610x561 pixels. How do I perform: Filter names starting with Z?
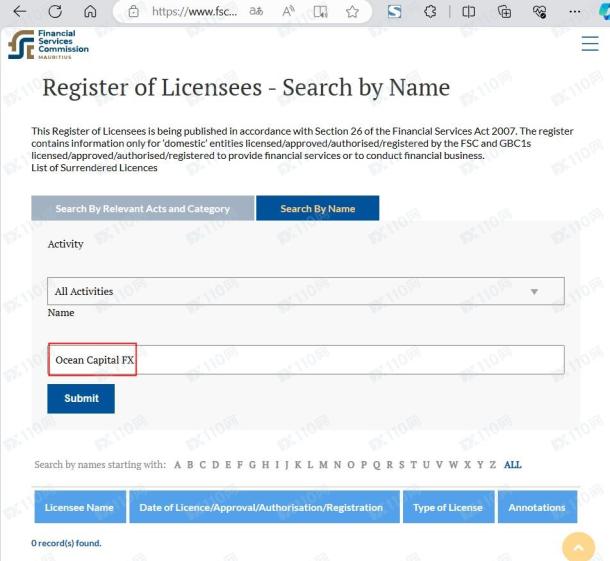(x=493, y=465)
